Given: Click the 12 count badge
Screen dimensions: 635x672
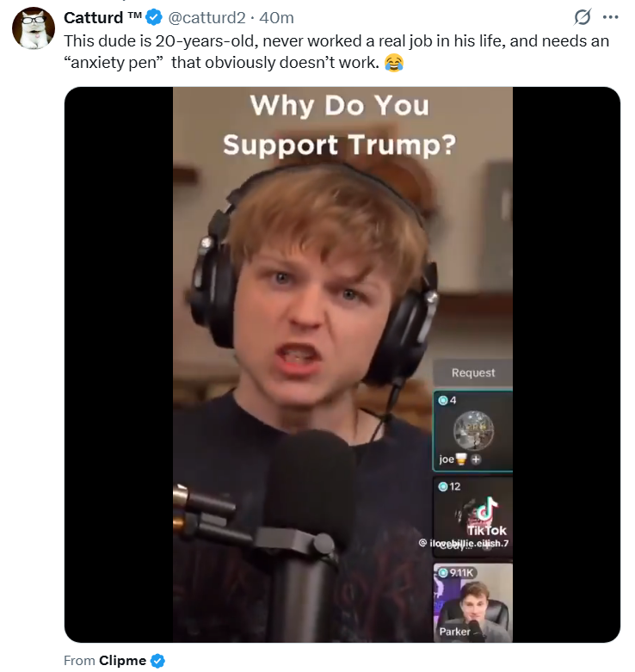Looking at the screenshot, I should 449,486.
